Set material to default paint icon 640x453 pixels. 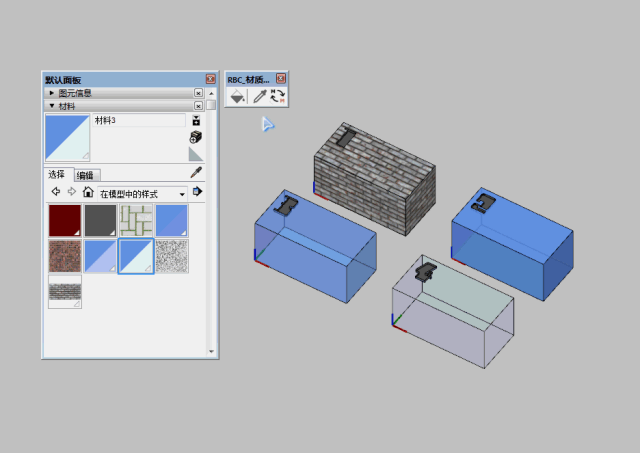[196, 154]
